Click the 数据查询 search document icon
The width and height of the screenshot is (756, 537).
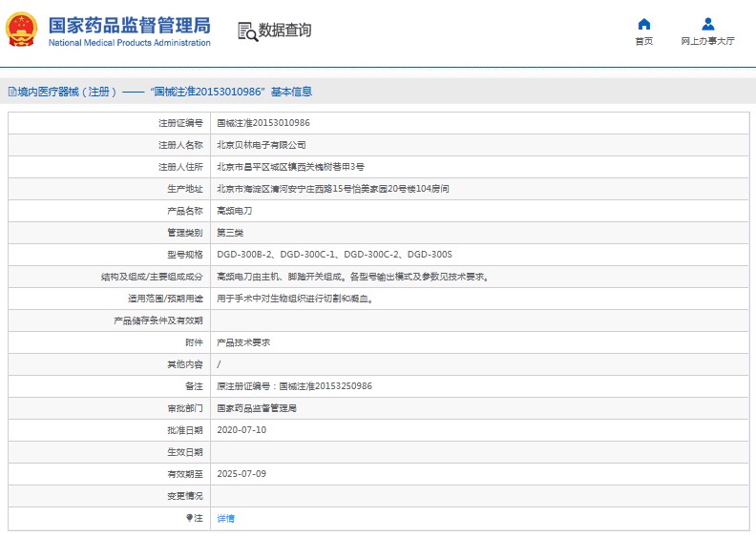248,31
